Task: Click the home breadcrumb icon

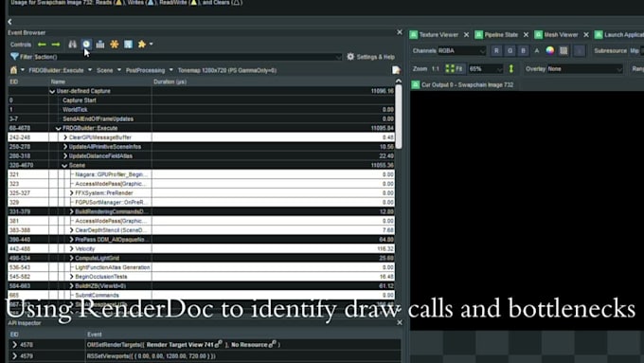Action: [x=13, y=70]
